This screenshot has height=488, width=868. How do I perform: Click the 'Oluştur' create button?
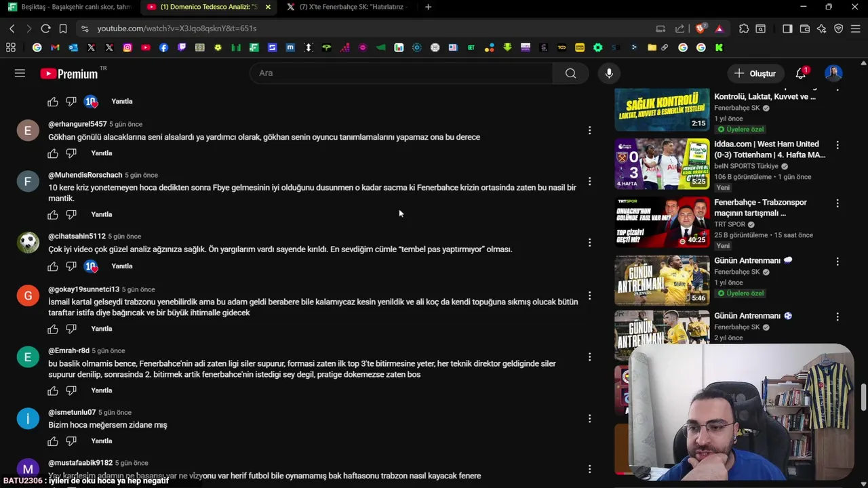(755, 73)
